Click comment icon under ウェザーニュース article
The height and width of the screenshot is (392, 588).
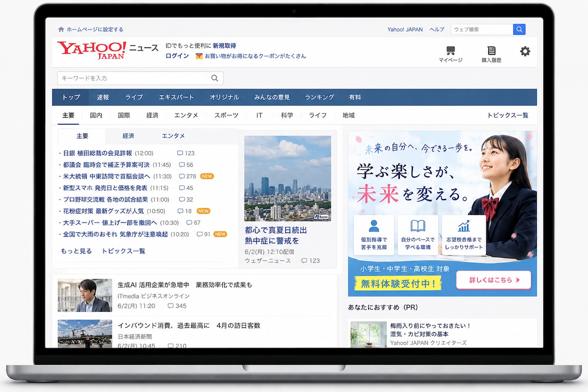tap(304, 261)
